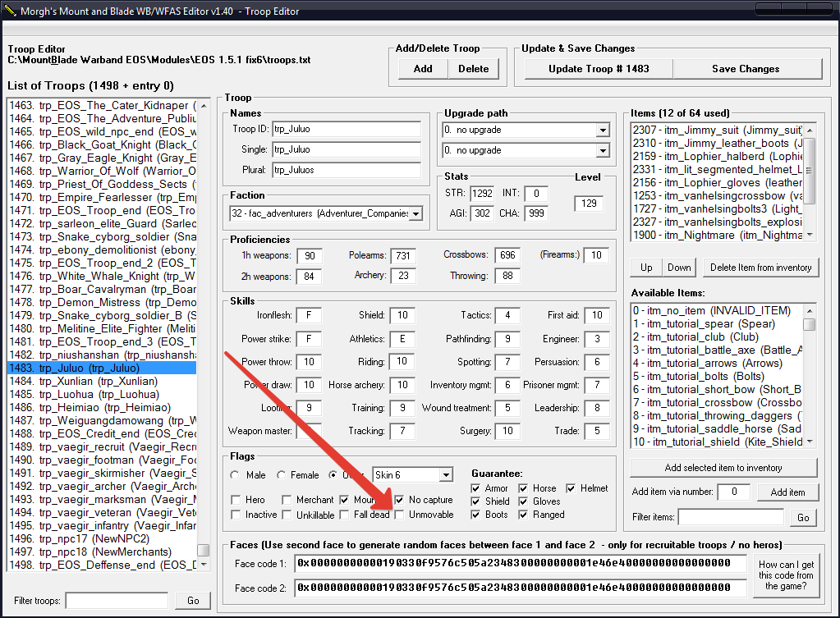Toggle the Unkillable checkbox
This screenshot has height=618, width=840.
pyautogui.click(x=287, y=515)
